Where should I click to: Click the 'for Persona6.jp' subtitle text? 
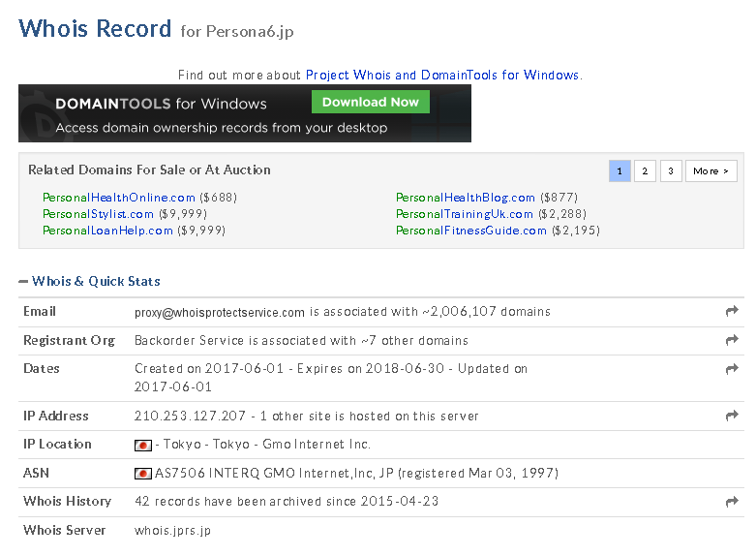[x=237, y=31]
